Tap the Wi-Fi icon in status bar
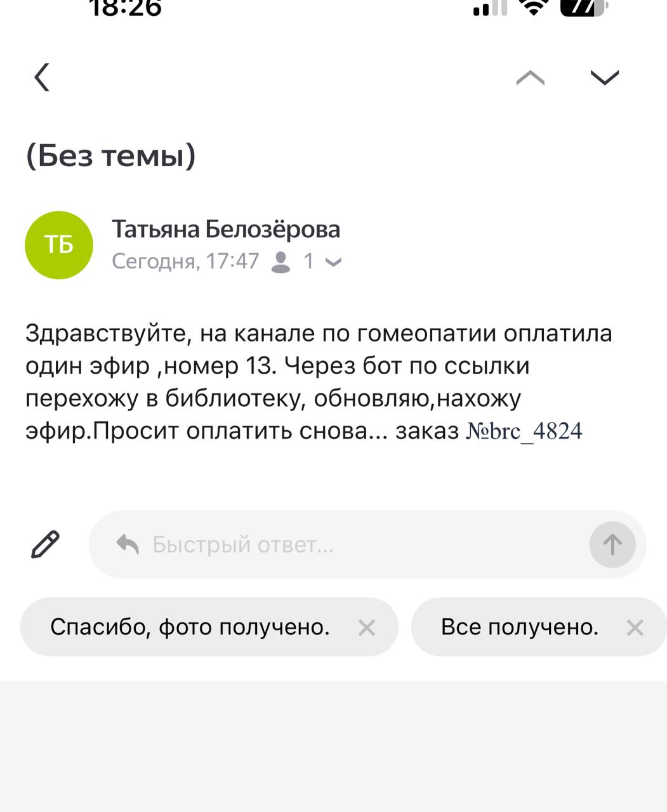The height and width of the screenshot is (812, 667). [x=533, y=8]
